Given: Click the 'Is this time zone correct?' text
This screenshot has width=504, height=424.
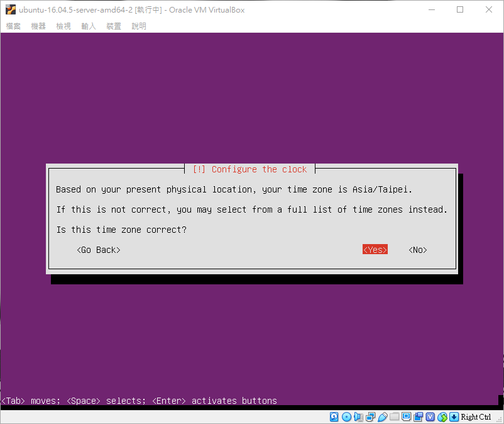Looking at the screenshot, I should [x=121, y=230].
